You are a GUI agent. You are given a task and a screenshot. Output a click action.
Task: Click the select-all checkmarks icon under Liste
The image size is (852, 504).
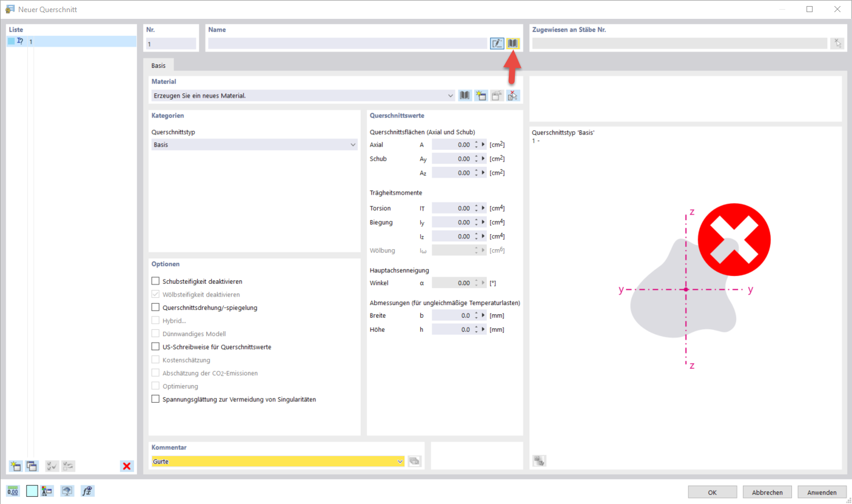(x=52, y=466)
